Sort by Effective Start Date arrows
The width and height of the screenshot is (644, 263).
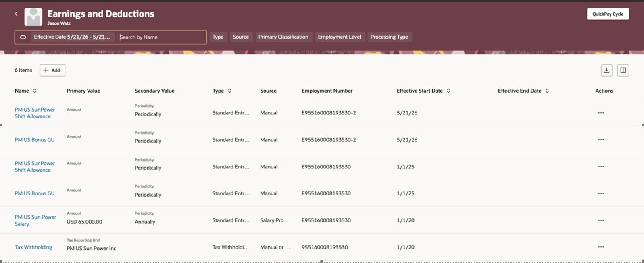coord(448,91)
